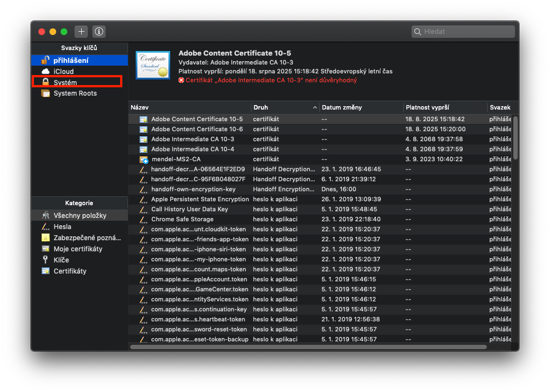Image resolution: width=550 pixels, height=392 pixels.
Task: Select com.apple.ac...unt.cloudkit-token row
Action: 320,229
